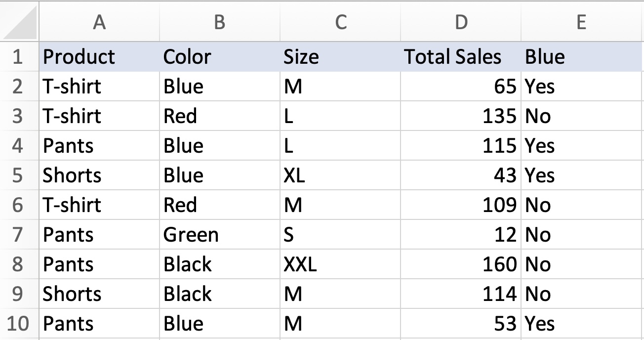Select row 5 header
Viewport: 644px width, 340px height.
(20, 175)
